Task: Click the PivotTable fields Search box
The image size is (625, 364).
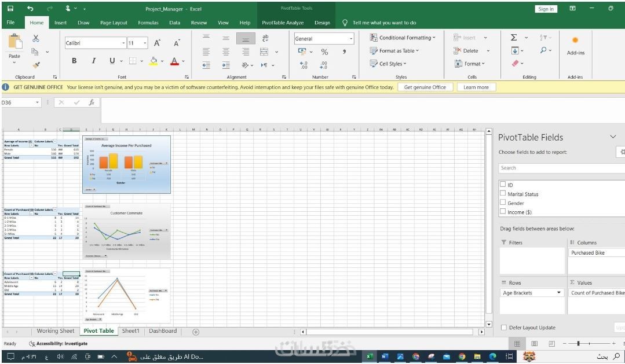Action: coord(561,168)
